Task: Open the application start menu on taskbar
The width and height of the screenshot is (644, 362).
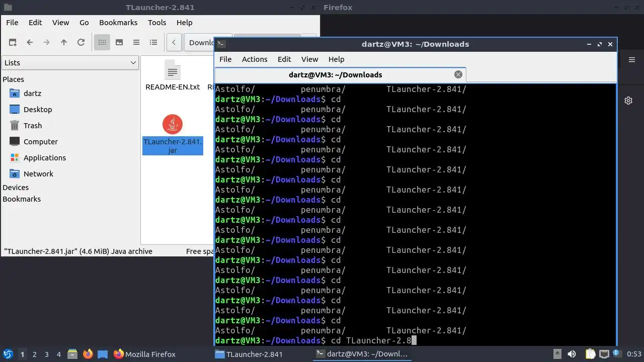Action: (x=8, y=354)
